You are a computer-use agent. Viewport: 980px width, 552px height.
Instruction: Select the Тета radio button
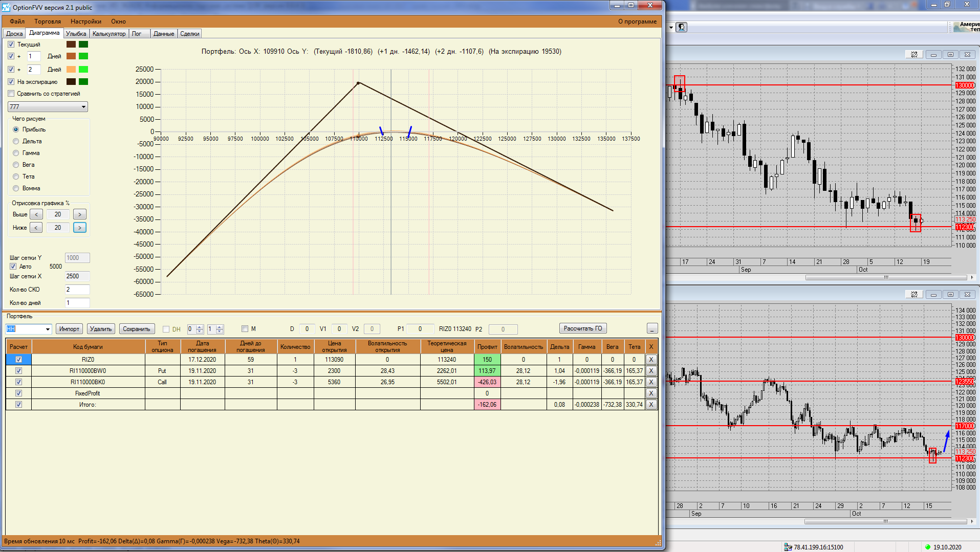tap(16, 176)
